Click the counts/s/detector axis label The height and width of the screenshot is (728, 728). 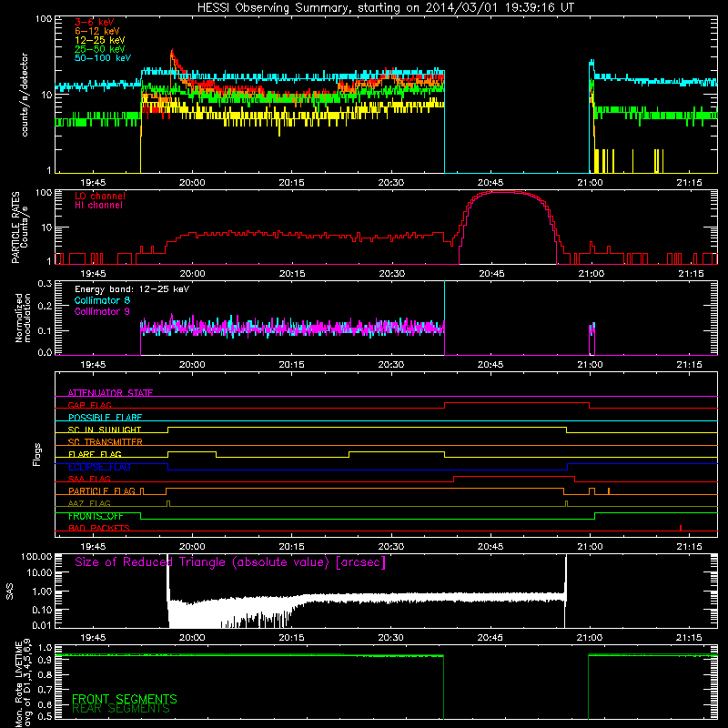[x=25, y=95]
